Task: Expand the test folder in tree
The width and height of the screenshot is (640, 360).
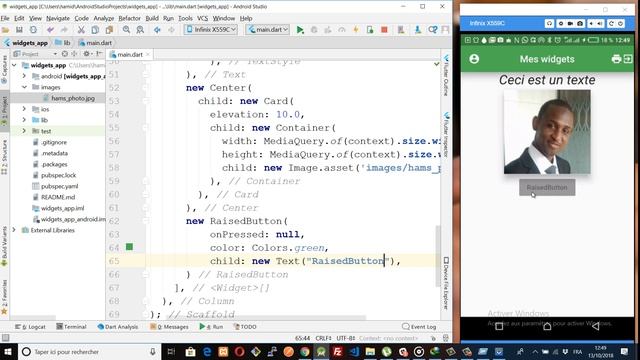Action: pos(24,131)
